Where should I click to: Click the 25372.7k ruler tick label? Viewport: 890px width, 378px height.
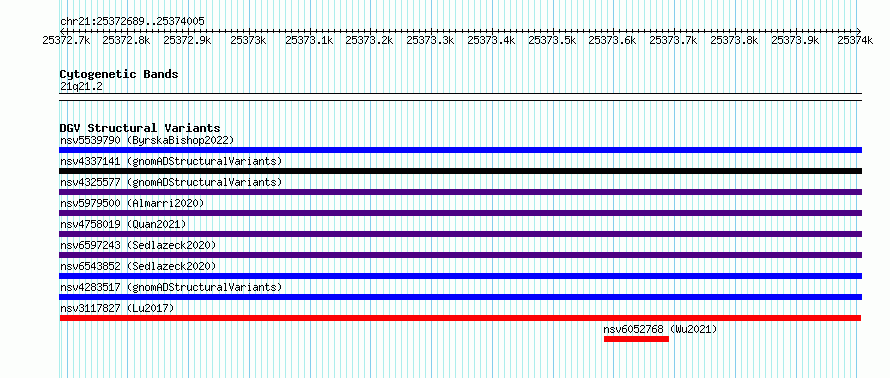tap(66, 40)
